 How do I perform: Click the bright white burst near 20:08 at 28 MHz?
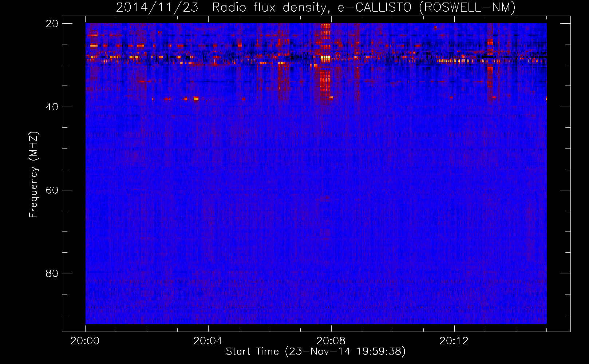click(x=325, y=58)
